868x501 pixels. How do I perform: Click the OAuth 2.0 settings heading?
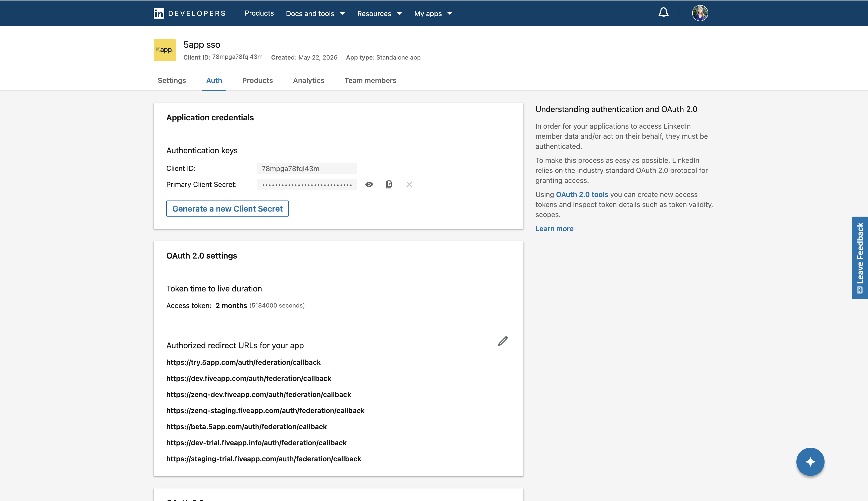point(202,256)
